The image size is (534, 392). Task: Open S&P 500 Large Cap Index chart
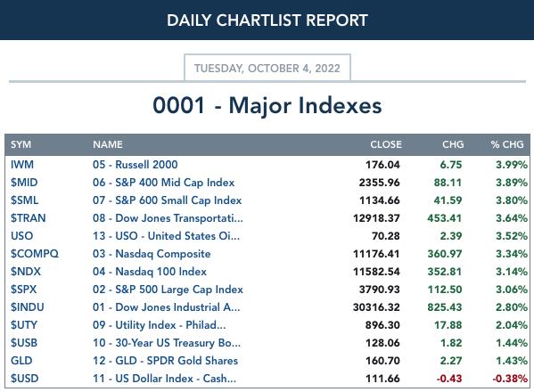168,290
